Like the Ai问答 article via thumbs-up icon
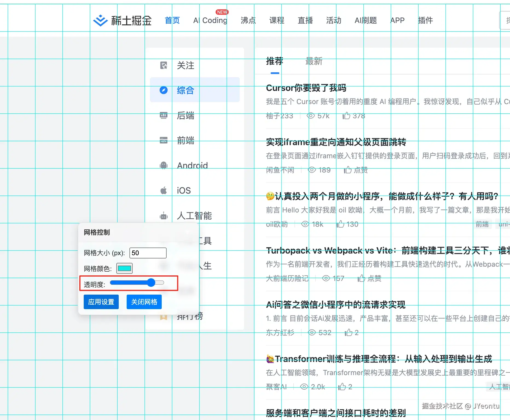Screen dimensions: 510x420 (x=348, y=332)
